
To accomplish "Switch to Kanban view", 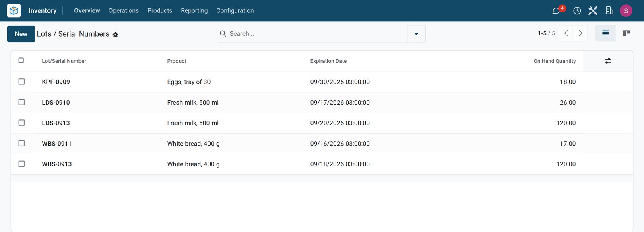I will pyautogui.click(x=626, y=33).
